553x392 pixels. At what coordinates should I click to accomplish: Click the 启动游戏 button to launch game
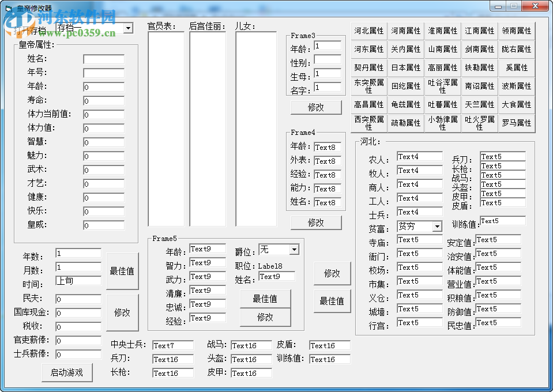coord(67,372)
